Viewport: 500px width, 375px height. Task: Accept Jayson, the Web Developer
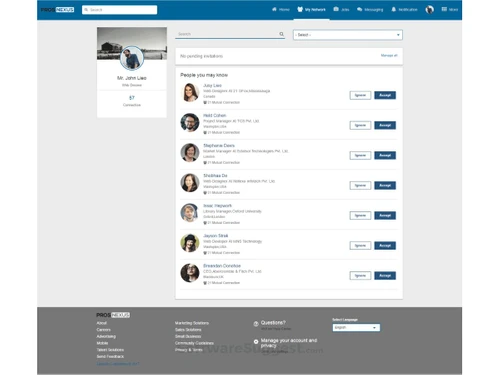point(385,246)
